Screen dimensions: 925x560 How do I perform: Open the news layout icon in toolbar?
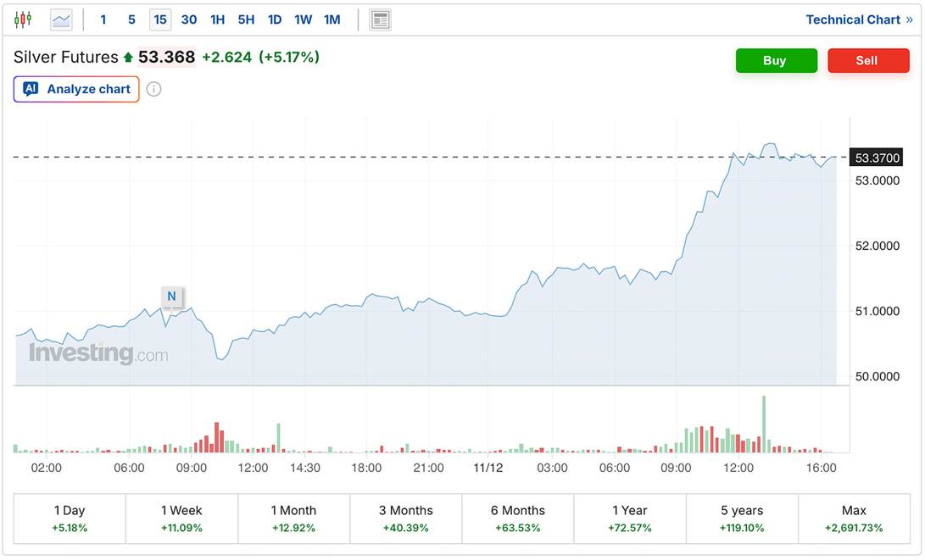pos(381,19)
